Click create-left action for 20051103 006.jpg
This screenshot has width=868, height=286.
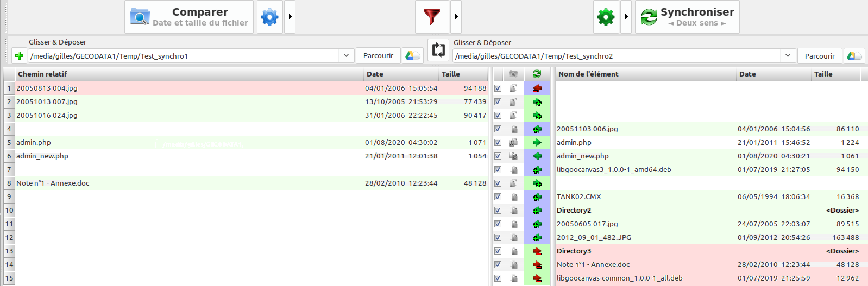(537, 129)
